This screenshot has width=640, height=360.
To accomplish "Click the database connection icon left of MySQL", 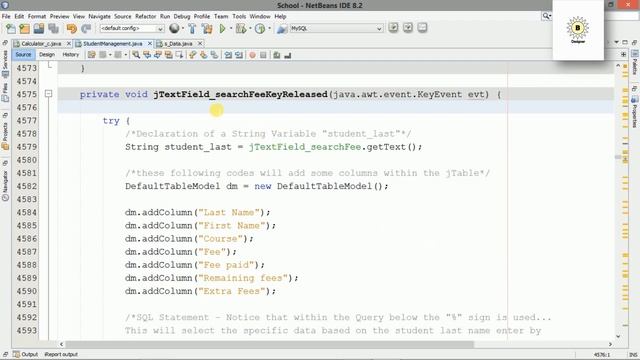I will pos(282,29).
